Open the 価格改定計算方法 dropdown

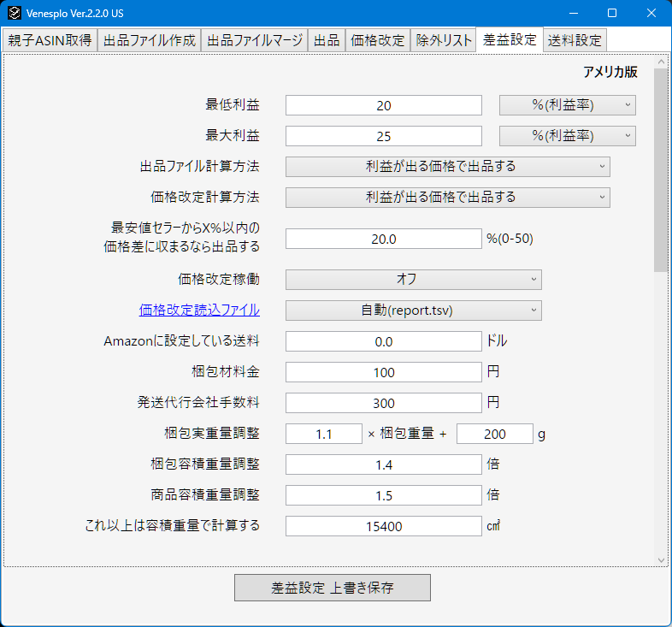[x=447, y=198]
